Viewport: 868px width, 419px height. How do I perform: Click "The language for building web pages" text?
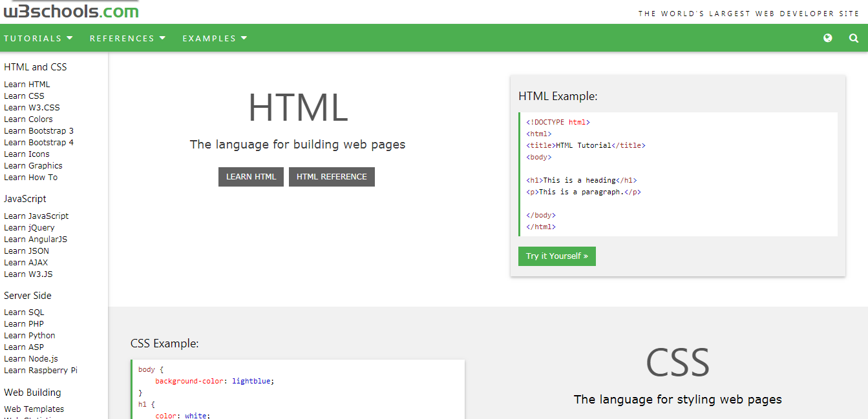click(298, 145)
